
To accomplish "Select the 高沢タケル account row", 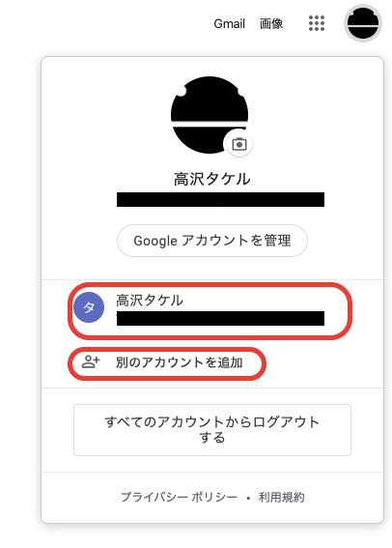I will [x=210, y=310].
